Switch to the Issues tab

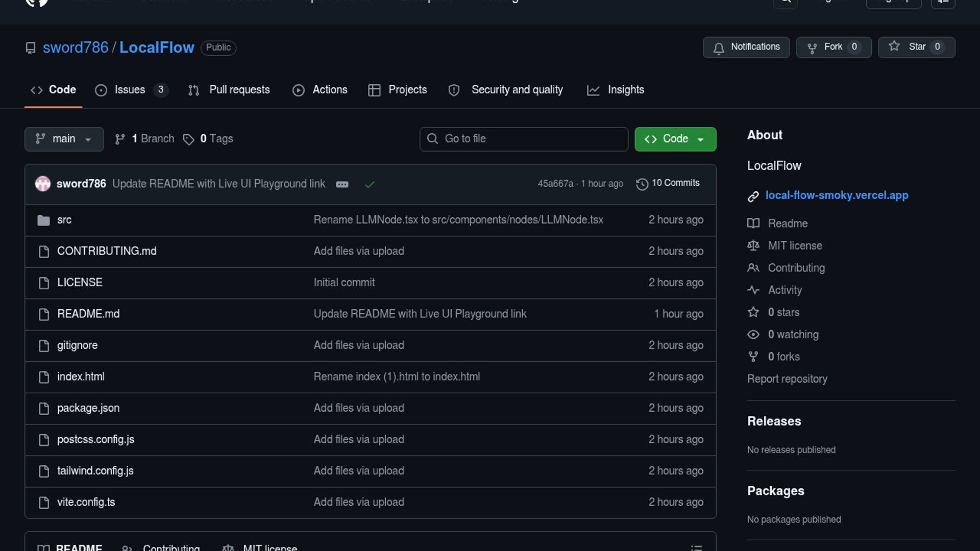(130, 90)
